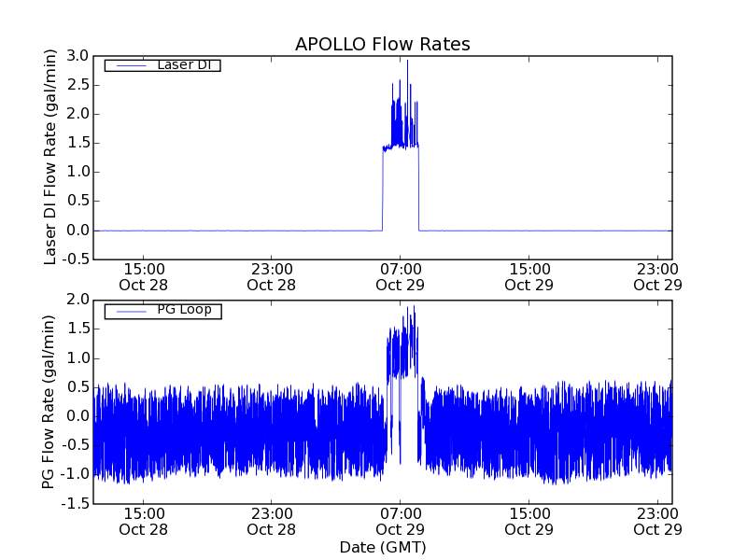
Task: Click the 2.0 tick on Laser DI axis
Action: tap(78, 114)
